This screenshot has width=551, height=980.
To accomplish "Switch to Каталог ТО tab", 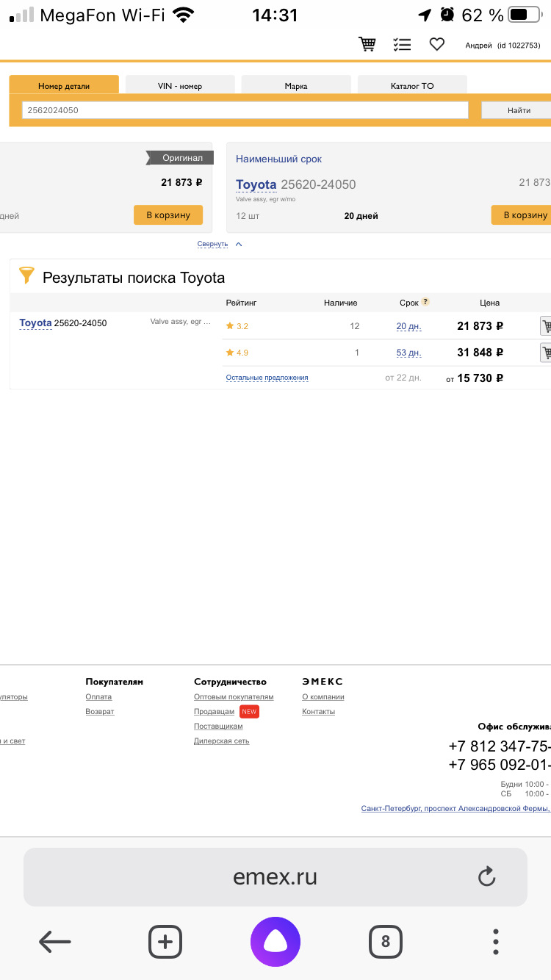I will pyautogui.click(x=412, y=86).
